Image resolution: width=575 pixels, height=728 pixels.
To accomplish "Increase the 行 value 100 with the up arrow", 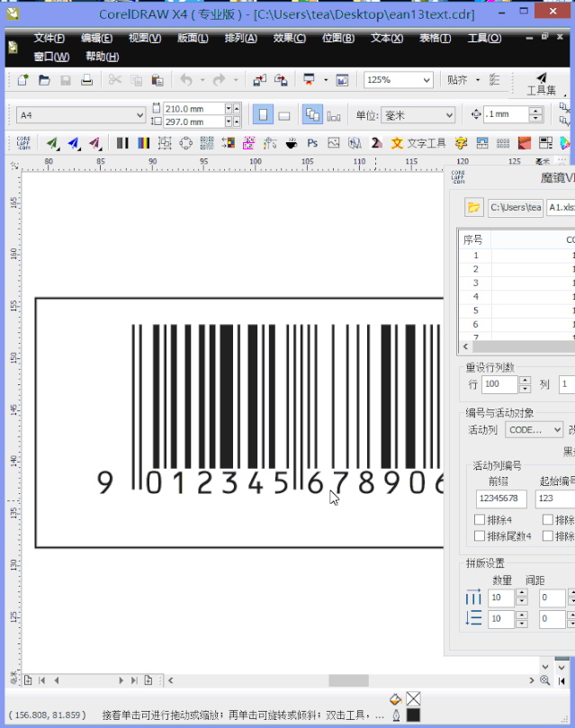I will pos(525,380).
